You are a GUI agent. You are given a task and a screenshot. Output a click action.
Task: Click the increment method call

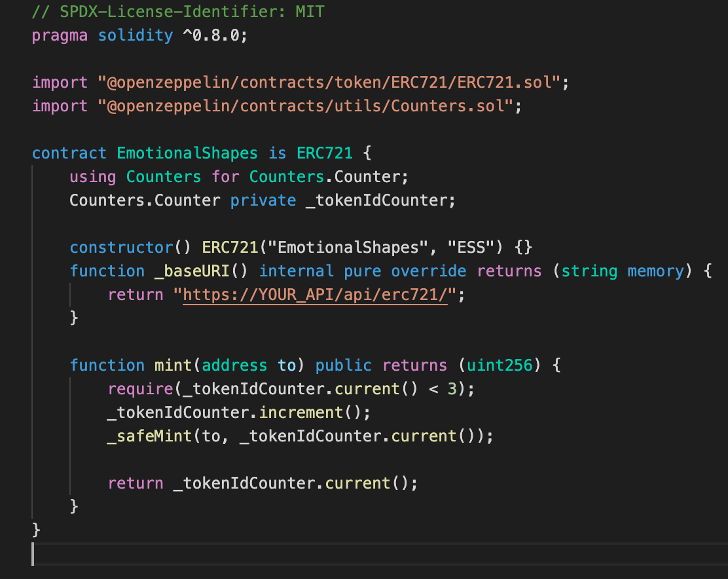click(x=300, y=413)
